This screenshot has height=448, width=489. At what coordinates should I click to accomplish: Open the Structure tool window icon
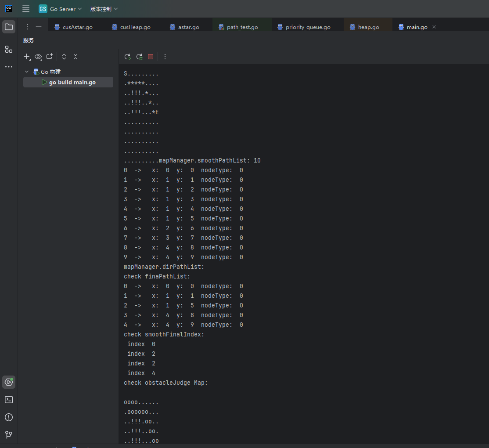pos(9,49)
